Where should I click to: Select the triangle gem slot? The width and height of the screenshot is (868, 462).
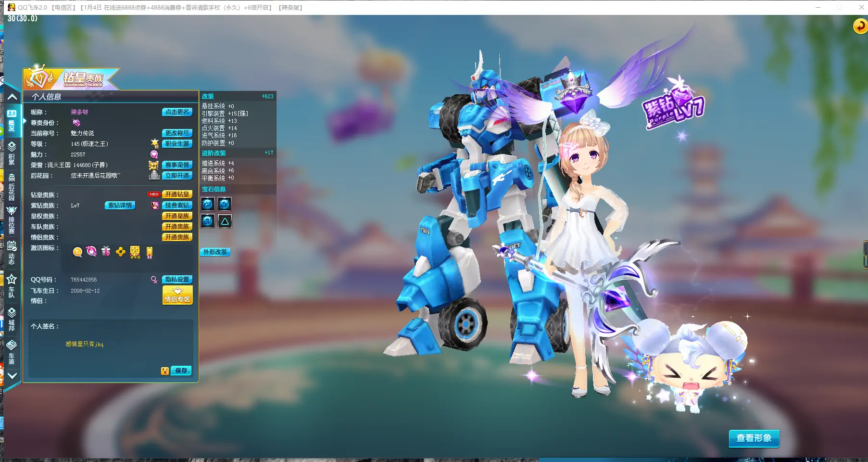click(x=225, y=221)
